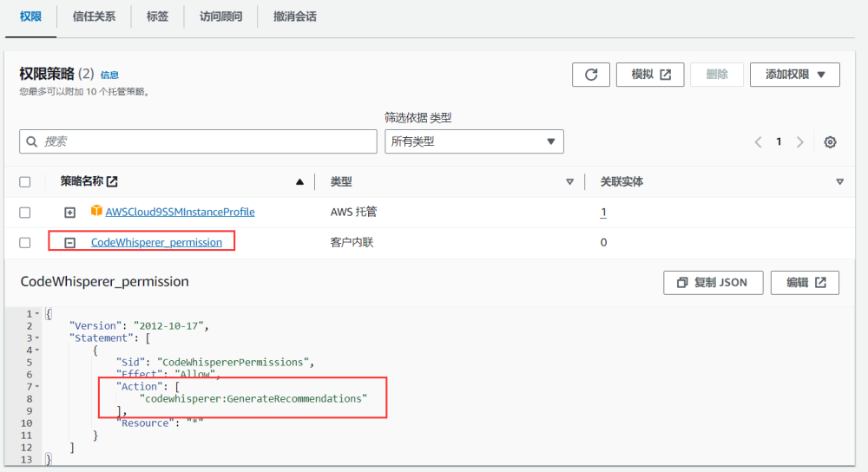Click the search magnifier icon

[x=32, y=141]
